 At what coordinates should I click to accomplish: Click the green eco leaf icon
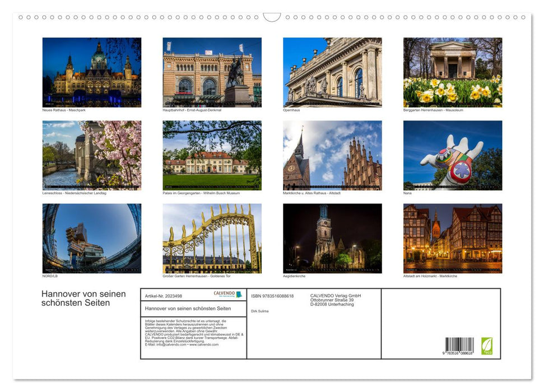[x=487, y=346]
